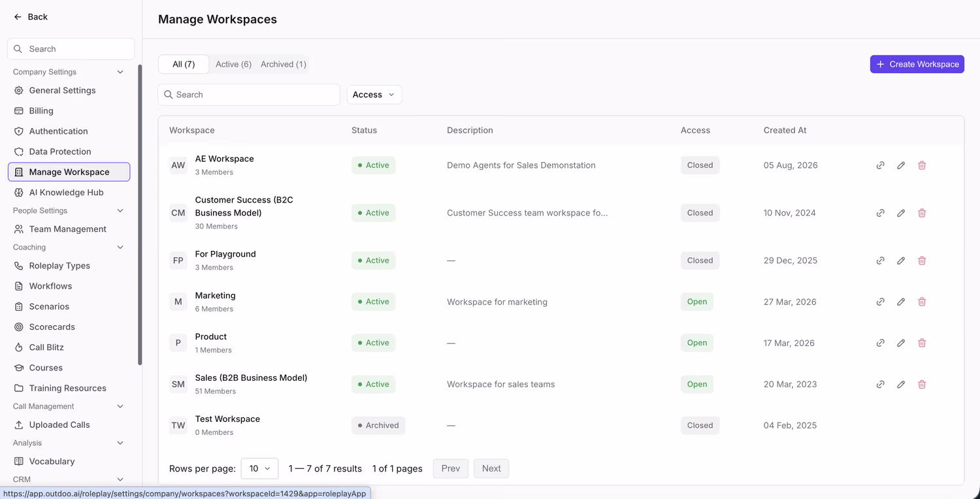980x499 pixels.
Task: Click the Next pagination button
Action: click(x=491, y=468)
